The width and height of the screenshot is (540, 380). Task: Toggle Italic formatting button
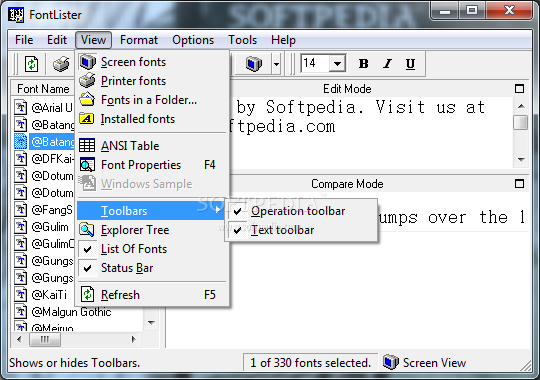(387, 64)
